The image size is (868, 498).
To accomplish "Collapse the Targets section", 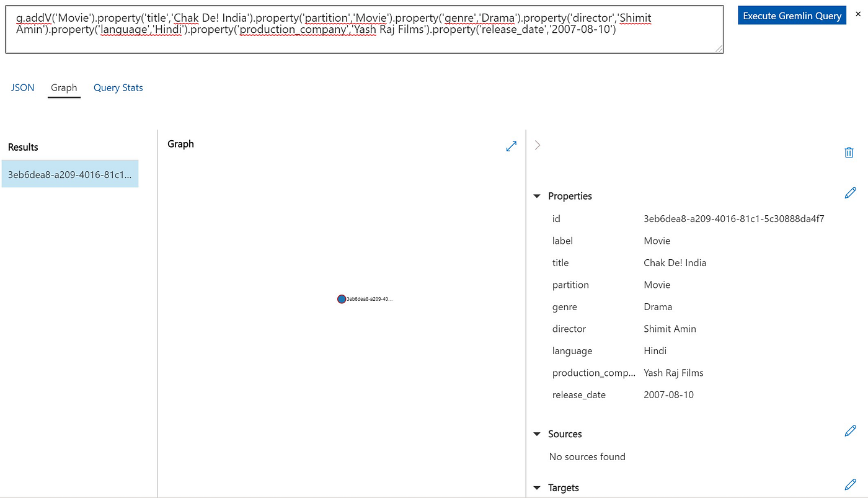I will coord(536,487).
